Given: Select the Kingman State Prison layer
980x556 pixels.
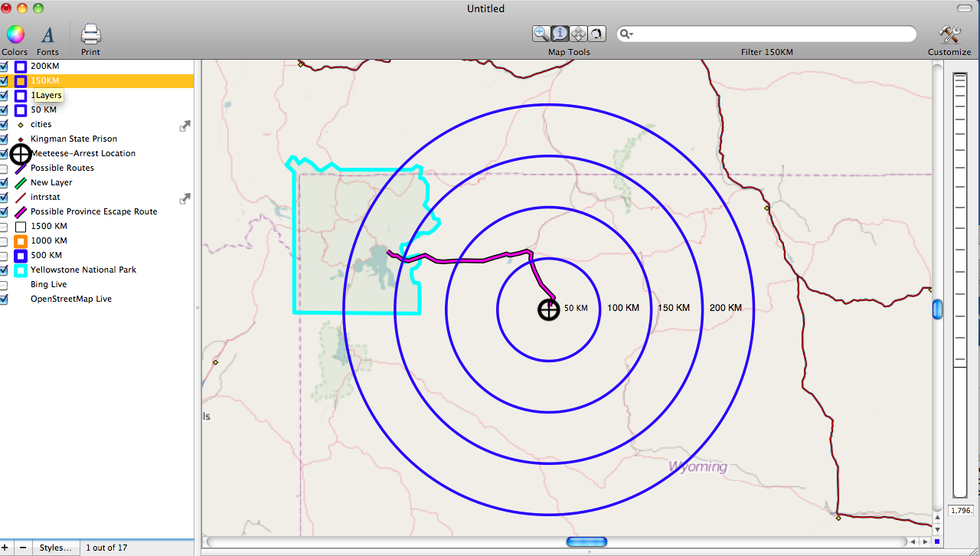Looking at the screenshot, I should [73, 139].
